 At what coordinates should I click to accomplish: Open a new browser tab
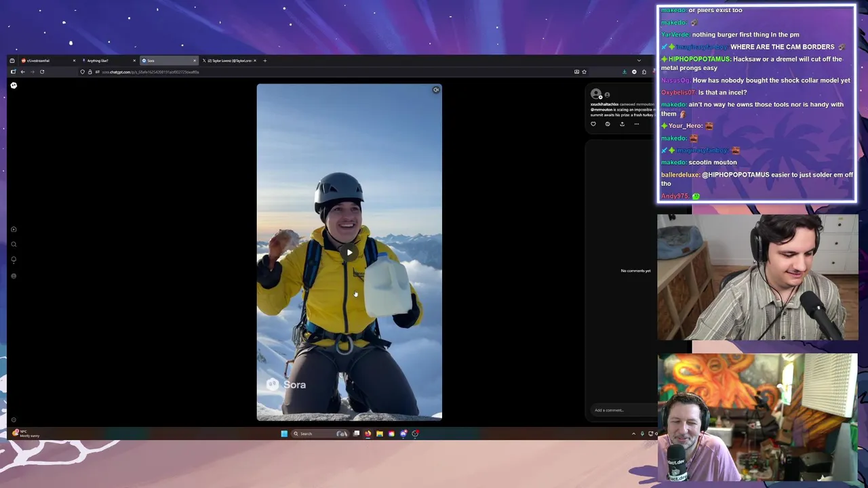[x=265, y=60]
